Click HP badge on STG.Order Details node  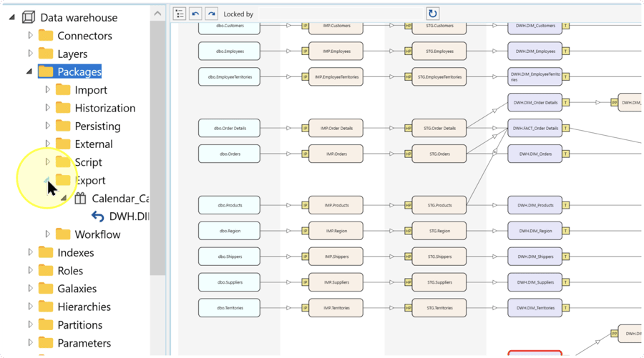click(x=408, y=128)
